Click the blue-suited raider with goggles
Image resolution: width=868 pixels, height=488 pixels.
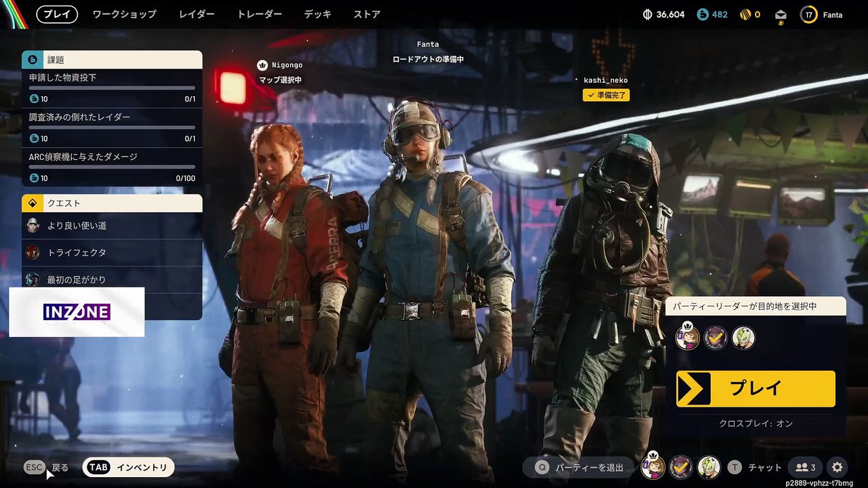pos(427,291)
